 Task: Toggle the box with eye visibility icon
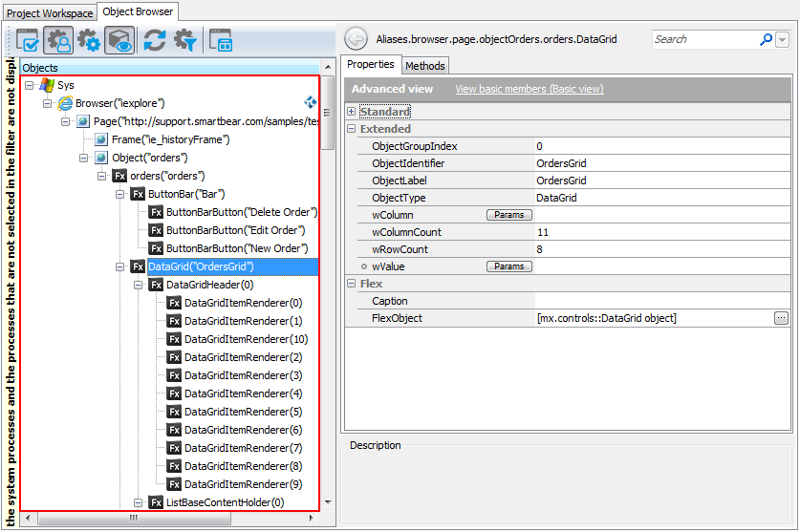click(119, 40)
